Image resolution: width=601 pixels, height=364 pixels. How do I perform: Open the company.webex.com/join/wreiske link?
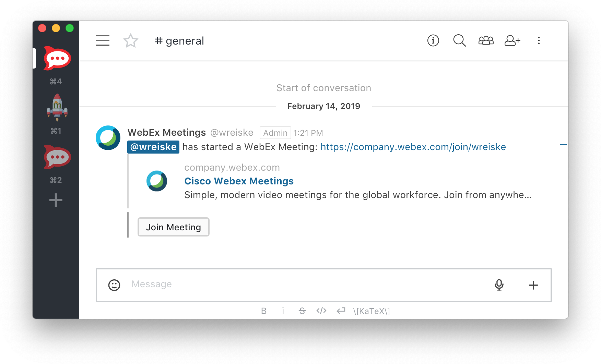[413, 147]
